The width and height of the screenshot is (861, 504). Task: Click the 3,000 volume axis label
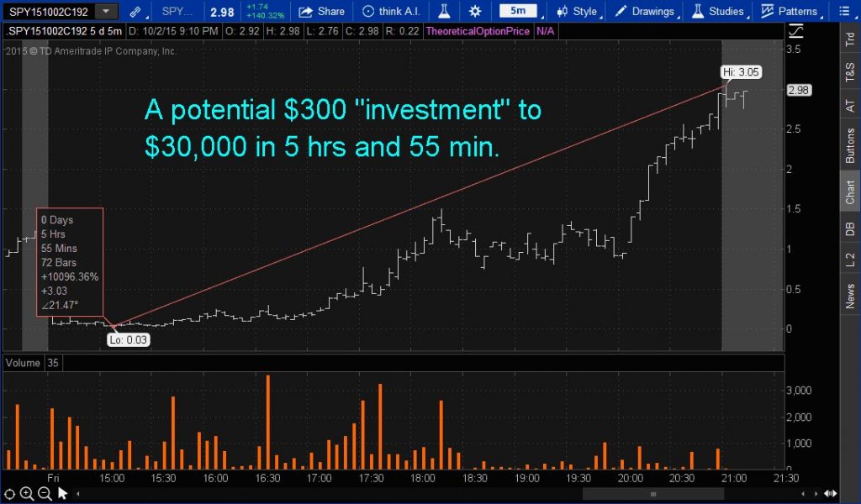click(x=799, y=391)
